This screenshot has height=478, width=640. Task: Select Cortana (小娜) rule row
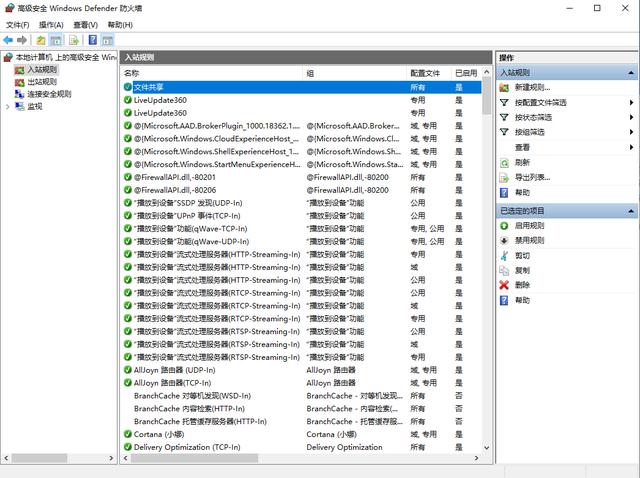coord(302,434)
